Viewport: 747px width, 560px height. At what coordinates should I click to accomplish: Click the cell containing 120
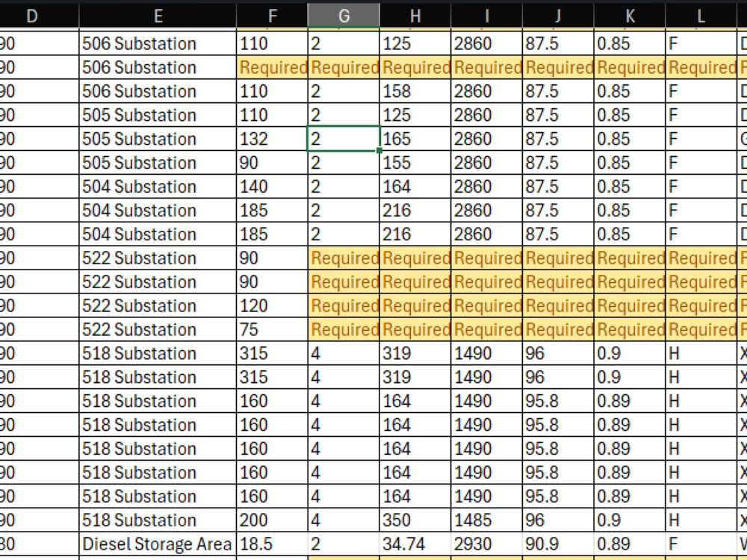click(x=272, y=305)
